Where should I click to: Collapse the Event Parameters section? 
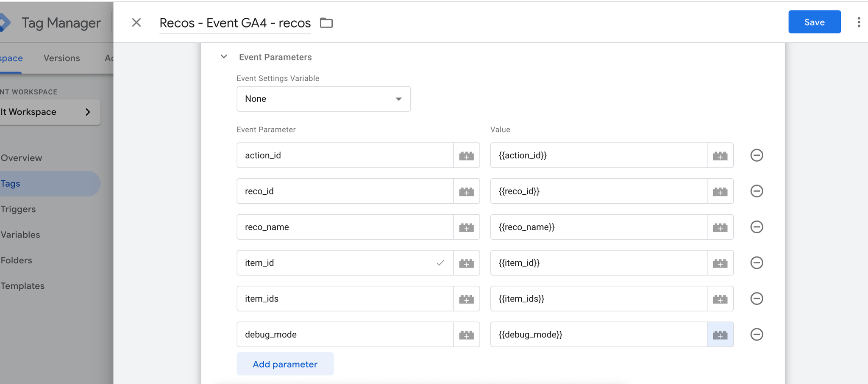[224, 57]
